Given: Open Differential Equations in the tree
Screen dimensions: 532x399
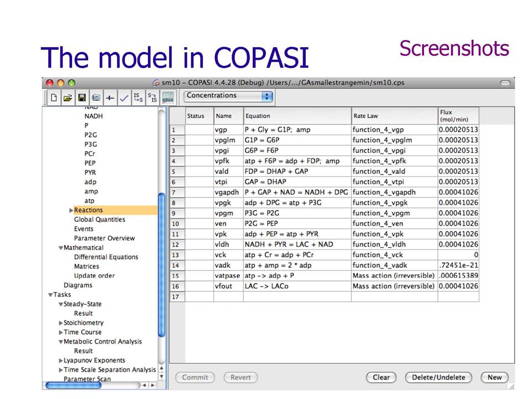Looking at the screenshot, I should (106, 257).
